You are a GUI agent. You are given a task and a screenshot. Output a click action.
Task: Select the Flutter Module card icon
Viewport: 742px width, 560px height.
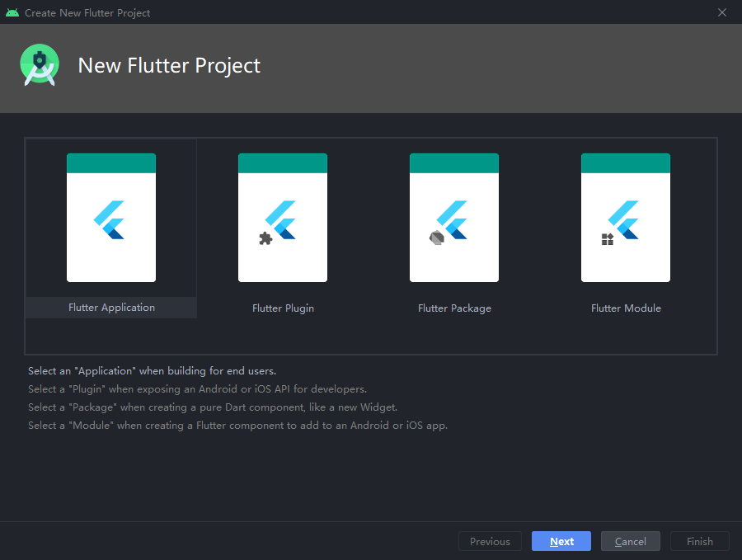[626, 218]
